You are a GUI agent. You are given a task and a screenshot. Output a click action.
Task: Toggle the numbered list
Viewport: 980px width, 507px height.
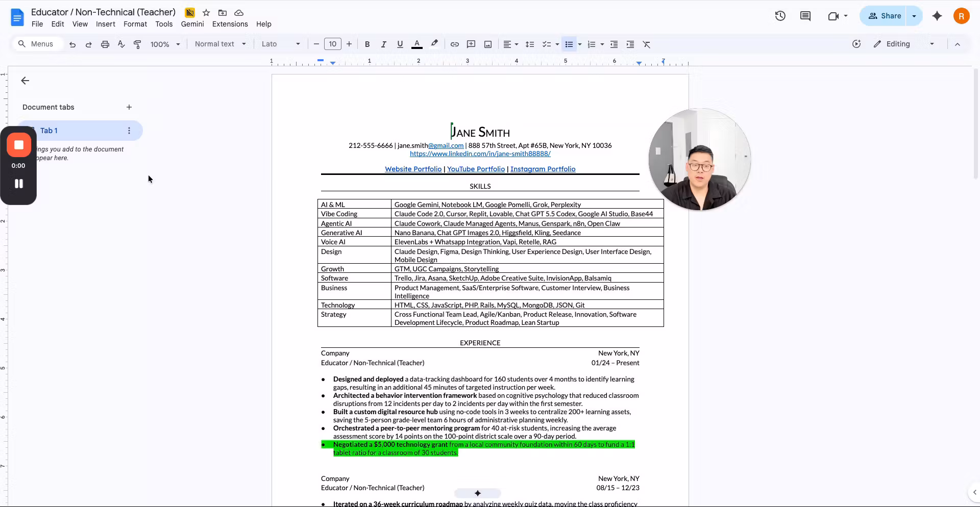[x=592, y=44]
